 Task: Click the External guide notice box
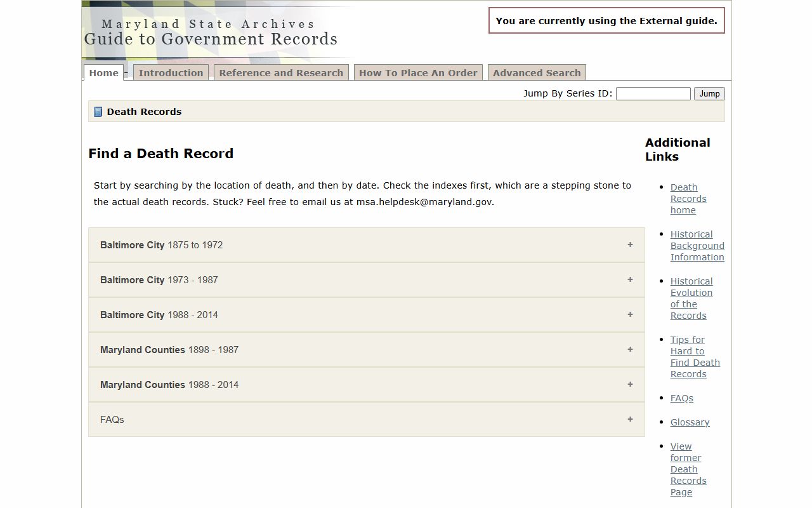point(606,20)
